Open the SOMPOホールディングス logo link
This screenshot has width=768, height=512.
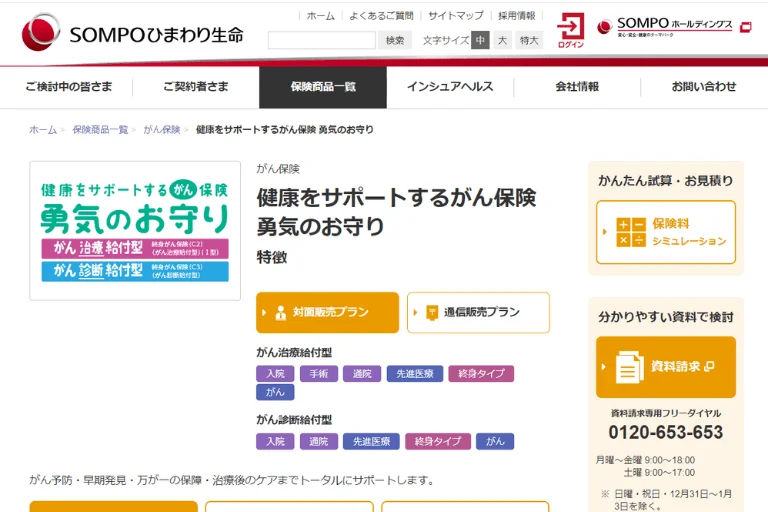665,27
